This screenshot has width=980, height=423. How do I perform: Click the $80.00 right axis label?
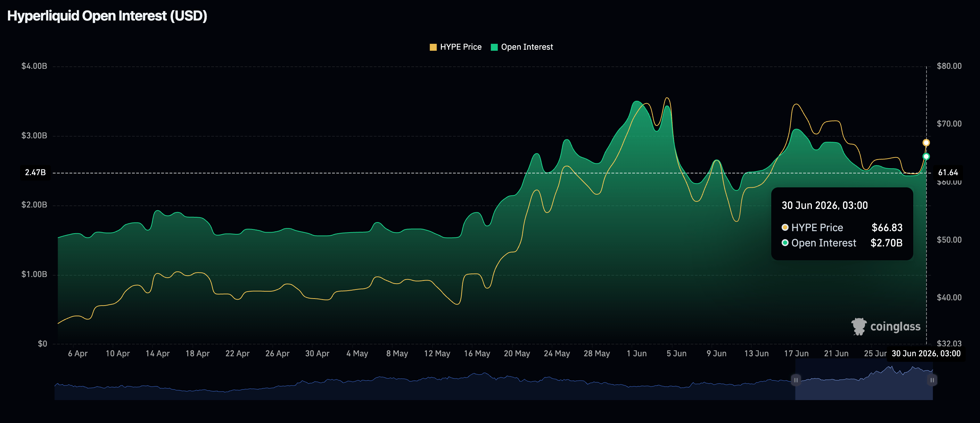click(x=949, y=66)
